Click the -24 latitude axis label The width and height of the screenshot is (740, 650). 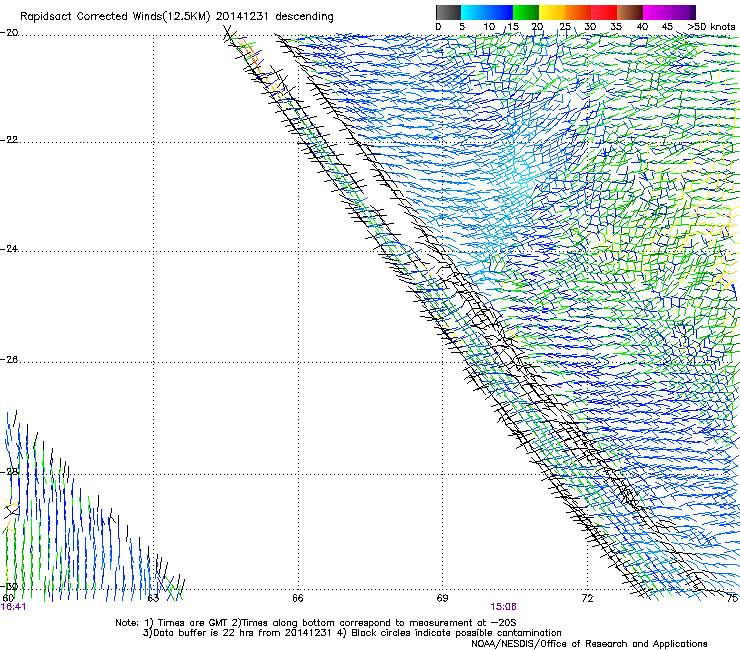coord(10,249)
